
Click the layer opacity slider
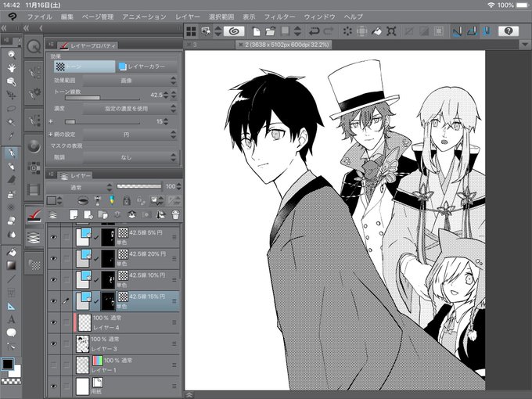tap(139, 186)
